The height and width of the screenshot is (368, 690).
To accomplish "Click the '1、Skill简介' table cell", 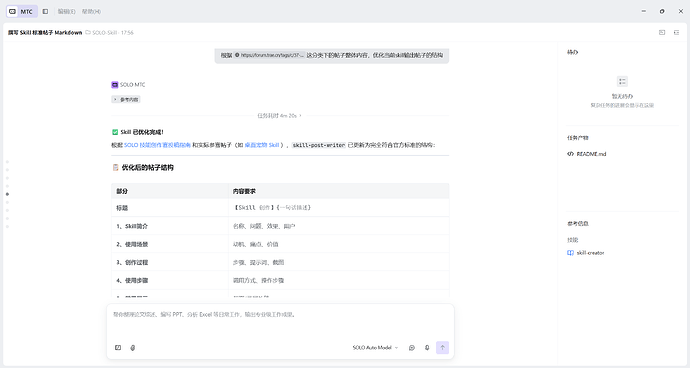I will (x=170, y=226).
